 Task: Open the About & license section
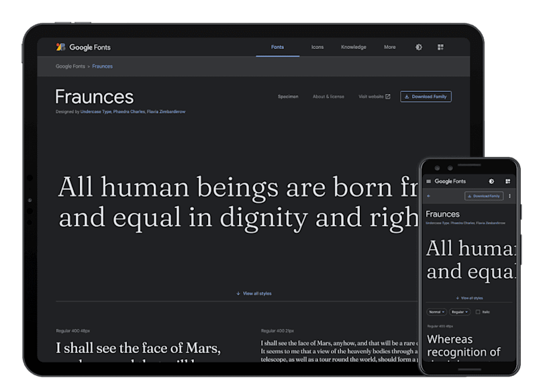tap(328, 97)
